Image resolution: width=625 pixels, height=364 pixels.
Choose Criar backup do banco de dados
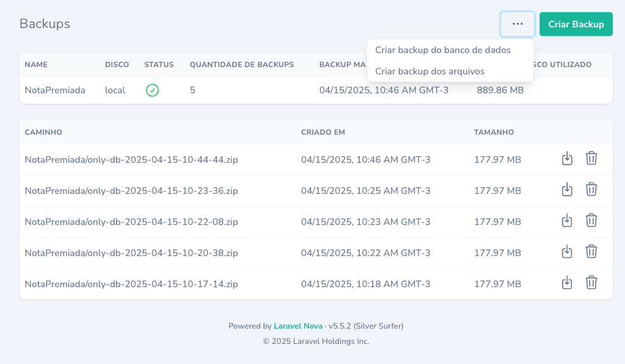pyautogui.click(x=443, y=50)
